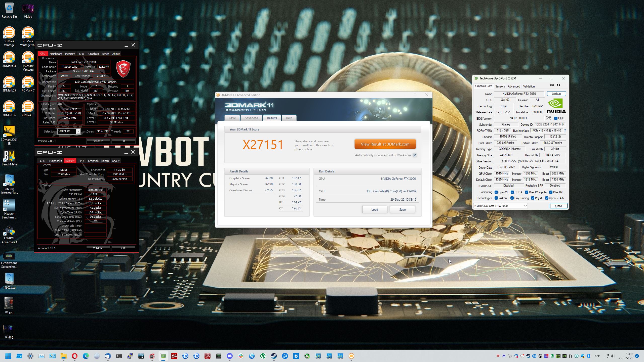Select the 3DMark2001 SE desktop icon
This screenshot has height=362, width=644.
(x=9, y=135)
